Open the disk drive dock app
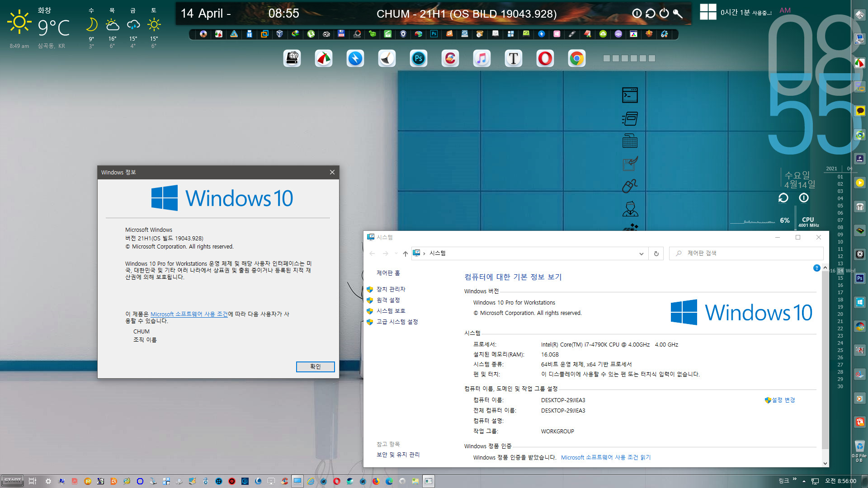The height and width of the screenshot is (488, 868). coord(292,59)
